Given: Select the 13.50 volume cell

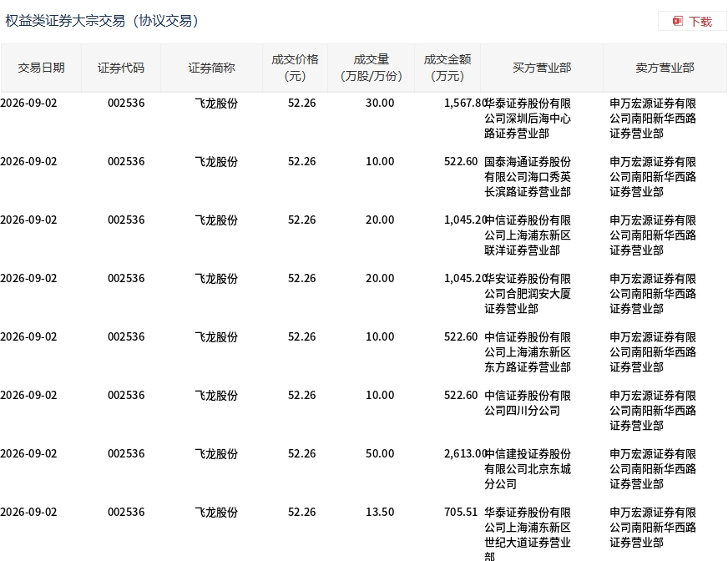Looking at the screenshot, I should click(x=380, y=513).
